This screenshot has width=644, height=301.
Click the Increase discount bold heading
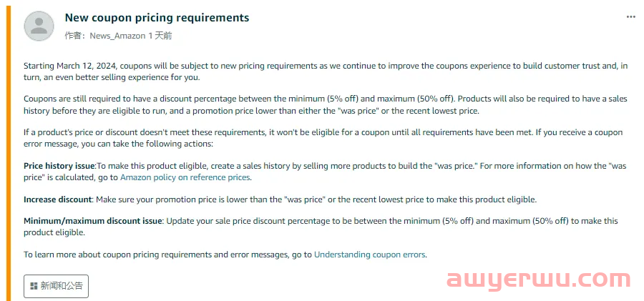(57, 199)
